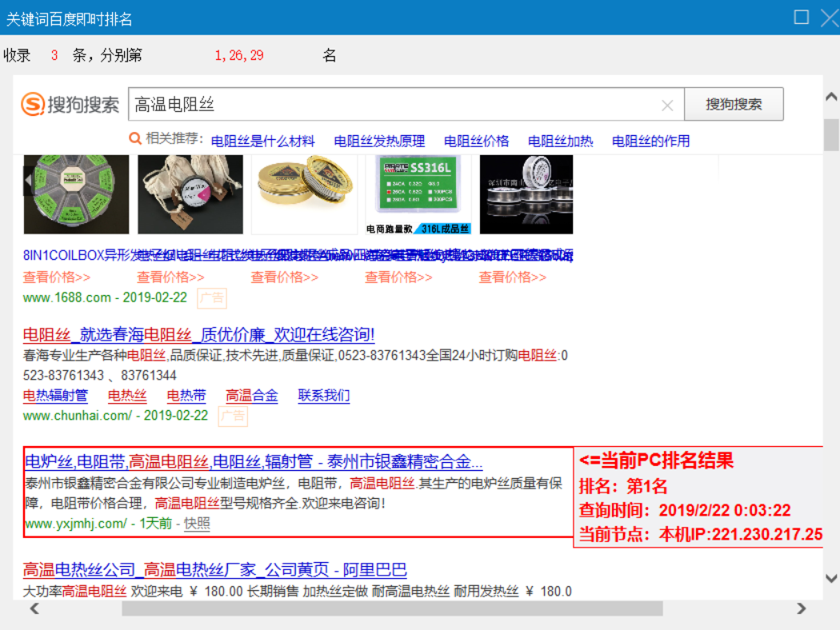Screen dimensions: 840x630
Task: Click the www.yxjmhj.com/ URL text
Action: click(76, 524)
